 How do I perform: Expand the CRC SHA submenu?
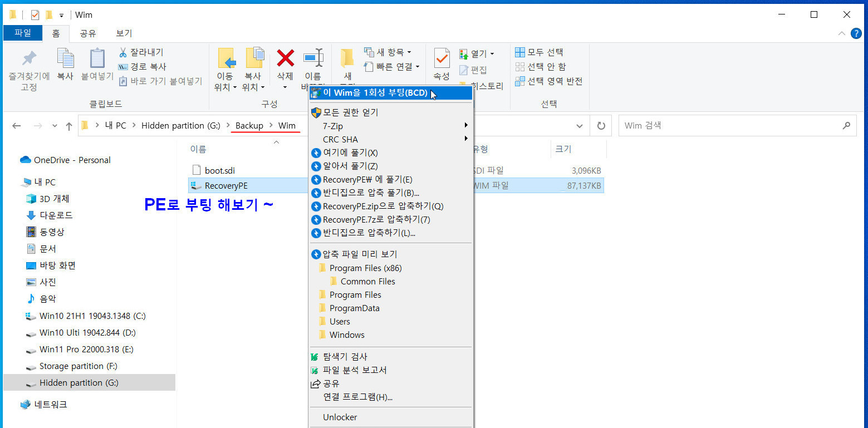pyautogui.click(x=391, y=139)
